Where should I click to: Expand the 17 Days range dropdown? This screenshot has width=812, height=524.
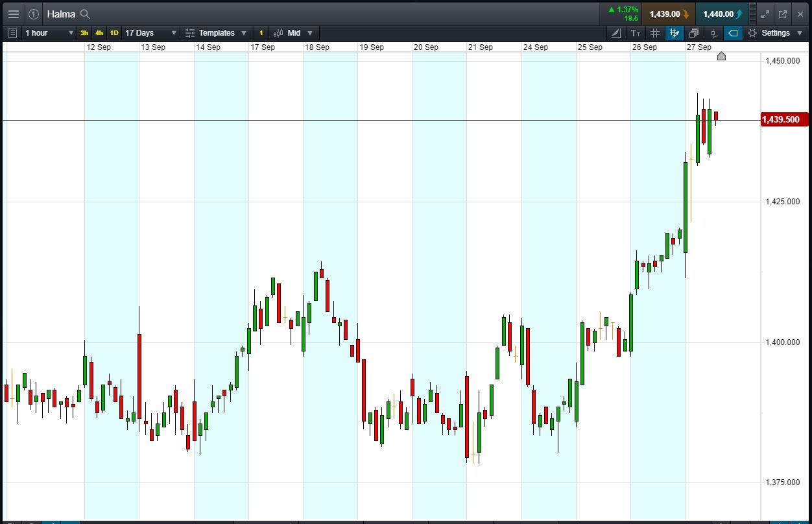[150, 33]
